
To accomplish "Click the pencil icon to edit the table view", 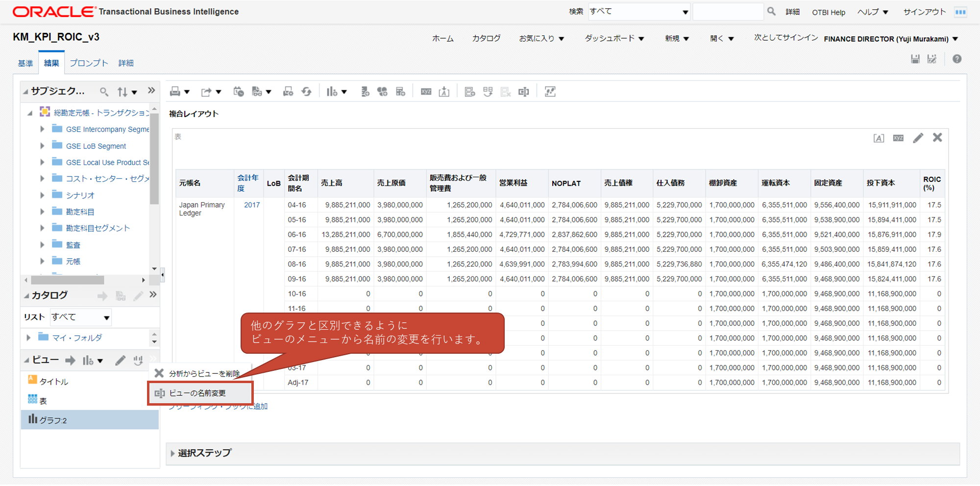I will coord(918,138).
